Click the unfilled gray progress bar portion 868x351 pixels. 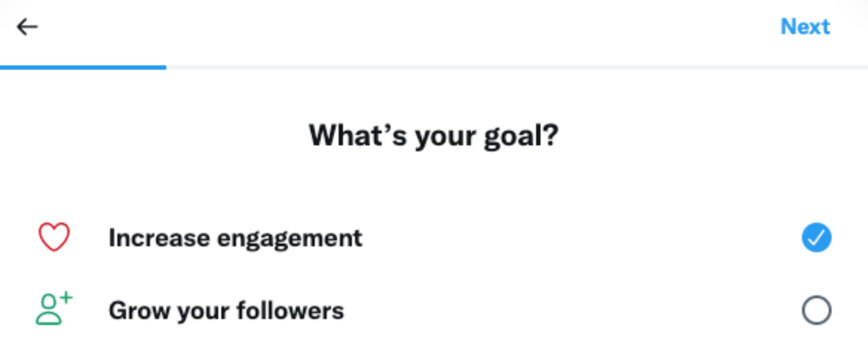516,67
